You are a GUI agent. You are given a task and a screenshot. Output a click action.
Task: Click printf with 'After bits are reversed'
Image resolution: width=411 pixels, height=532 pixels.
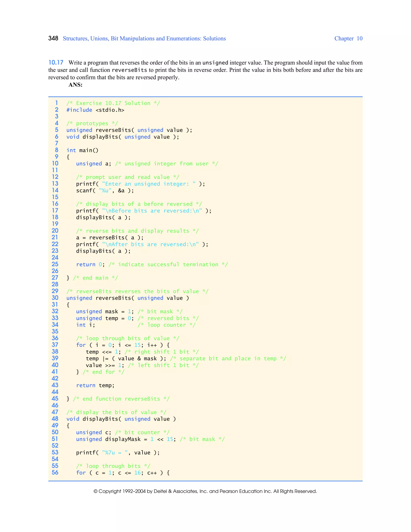pyautogui.click(x=142, y=244)
